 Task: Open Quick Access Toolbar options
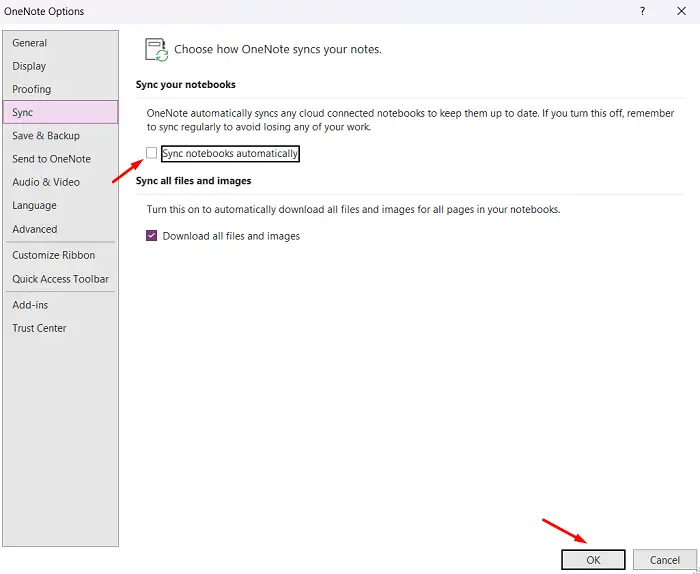click(x=60, y=279)
